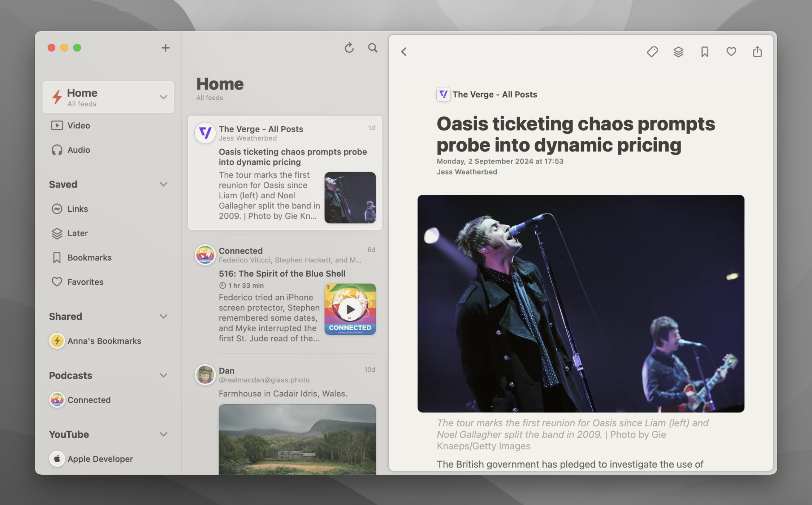This screenshot has height=505, width=812.
Task: Click Dan's profile avatar in feed list
Action: pyautogui.click(x=205, y=375)
